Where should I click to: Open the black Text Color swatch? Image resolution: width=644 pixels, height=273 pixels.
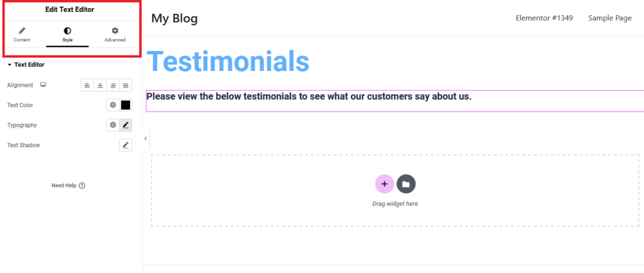pyautogui.click(x=126, y=105)
